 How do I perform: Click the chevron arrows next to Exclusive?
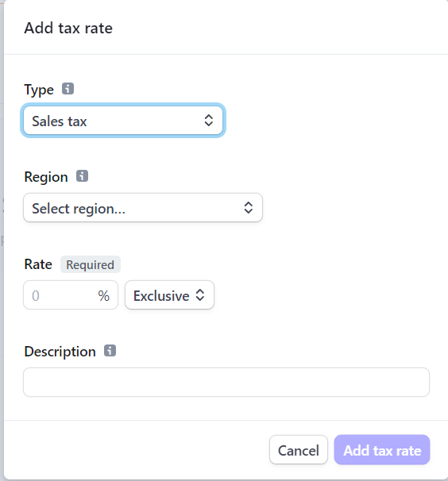coord(200,295)
